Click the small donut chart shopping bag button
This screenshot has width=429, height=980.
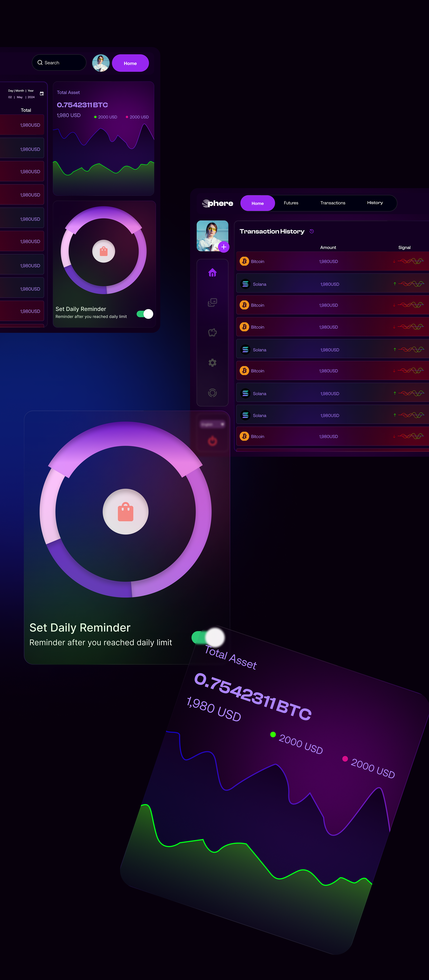click(x=103, y=251)
